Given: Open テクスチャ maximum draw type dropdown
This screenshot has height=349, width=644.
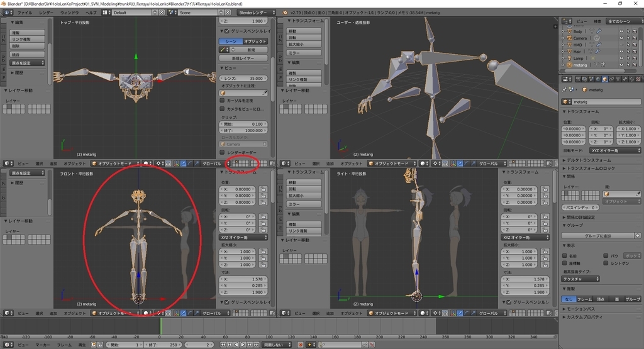Looking at the screenshot, I should click(580, 279).
